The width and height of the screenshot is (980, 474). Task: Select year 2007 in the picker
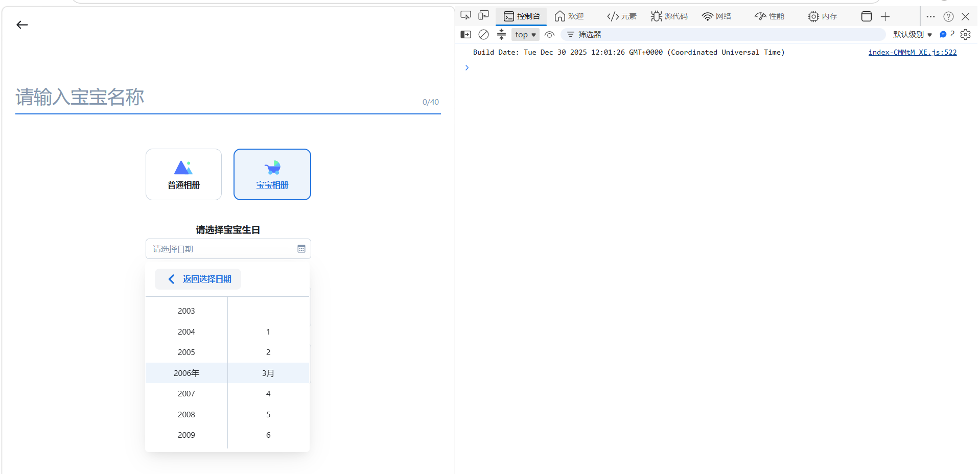[186, 394]
